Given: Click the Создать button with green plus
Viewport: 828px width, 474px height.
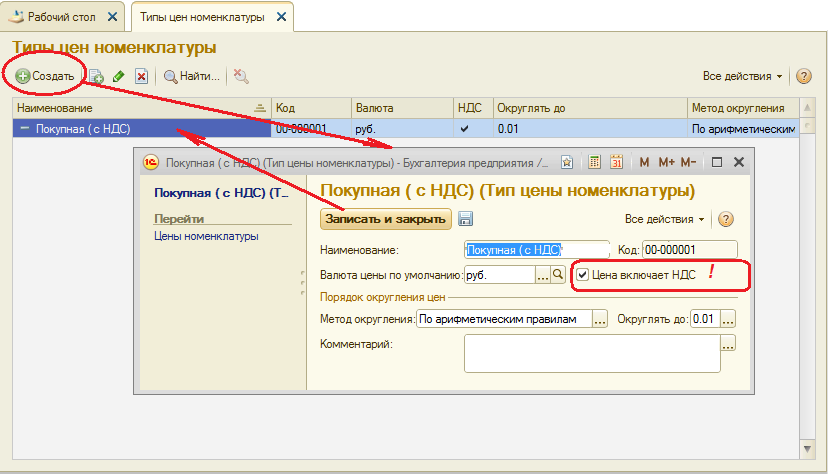Looking at the screenshot, I should pyautogui.click(x=45, y=76).
